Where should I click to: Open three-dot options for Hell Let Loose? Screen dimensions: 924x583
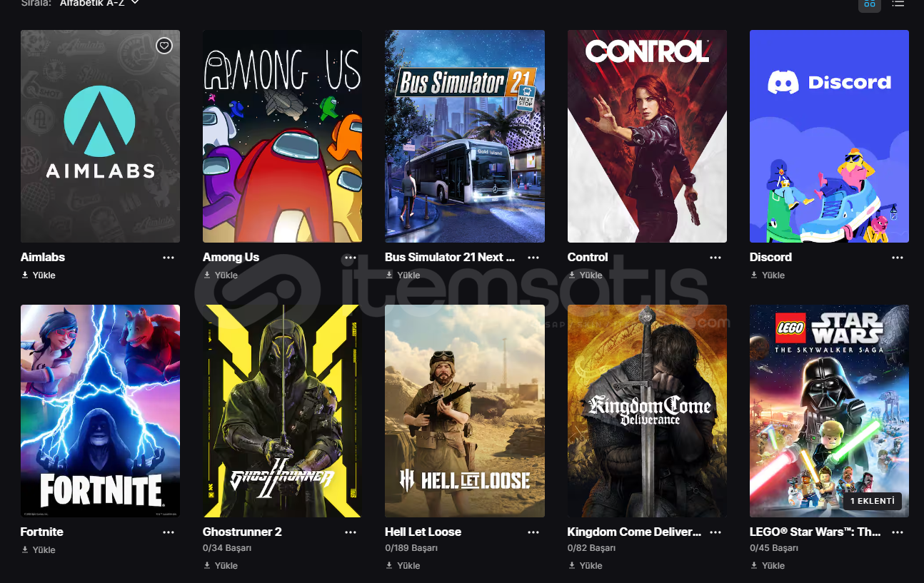[533, 532]
